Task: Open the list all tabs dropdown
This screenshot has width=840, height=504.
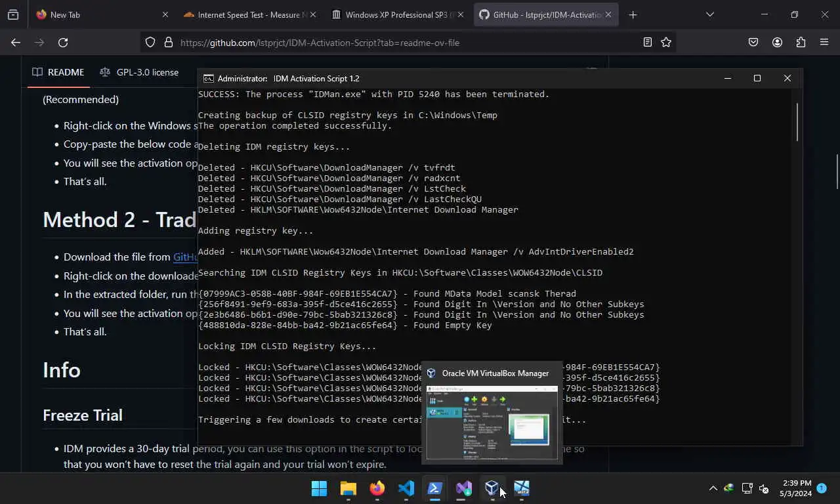Action: click(710, 14)
